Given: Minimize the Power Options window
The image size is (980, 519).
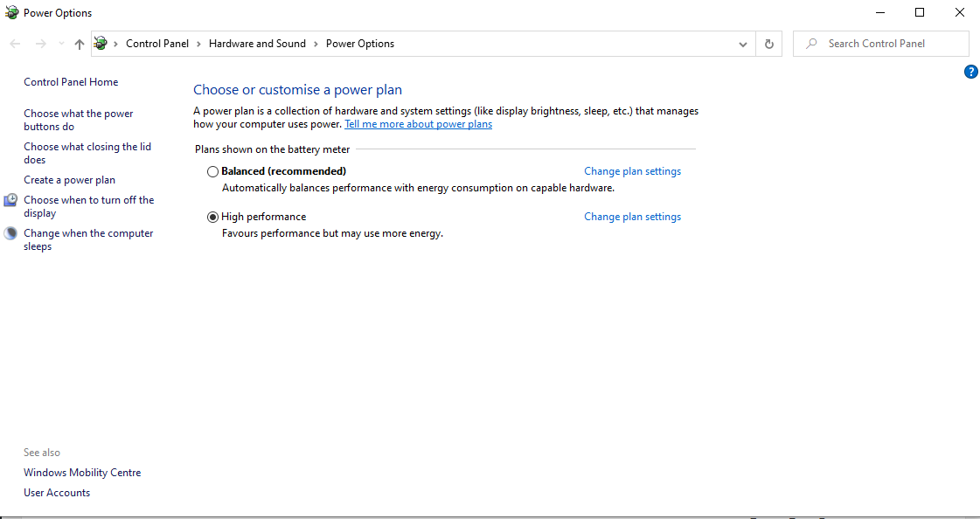Looking at the screenshot, I should point(880,12).
